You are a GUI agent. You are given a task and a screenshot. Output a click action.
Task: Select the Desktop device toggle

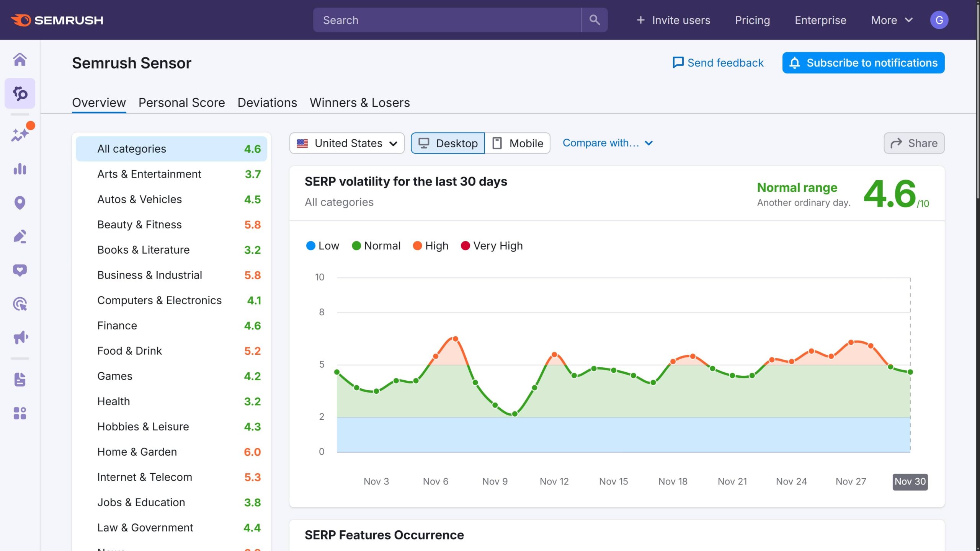pos(448,143)
